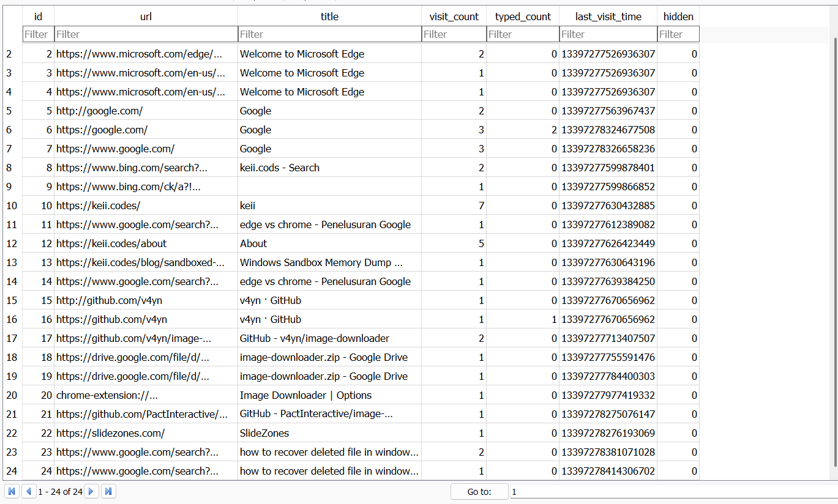Screen dimensions: 838x504
Task: Click the Go to row number field
Action: click(x=673, y=491)
